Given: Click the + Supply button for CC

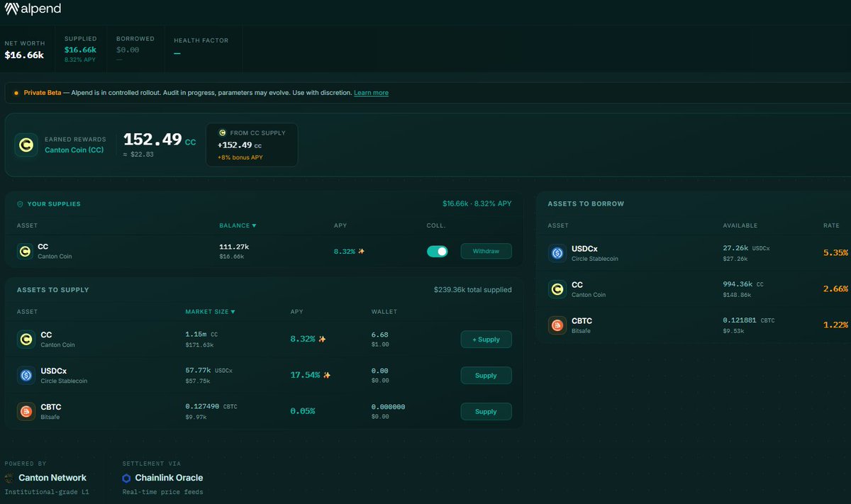Looking at the screenshot, I should [x=486, y=340].
